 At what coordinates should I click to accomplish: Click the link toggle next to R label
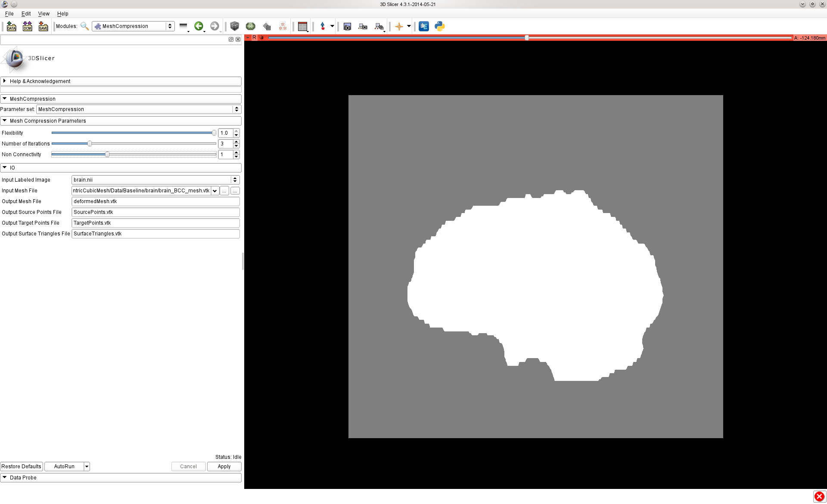click(261, 38)
